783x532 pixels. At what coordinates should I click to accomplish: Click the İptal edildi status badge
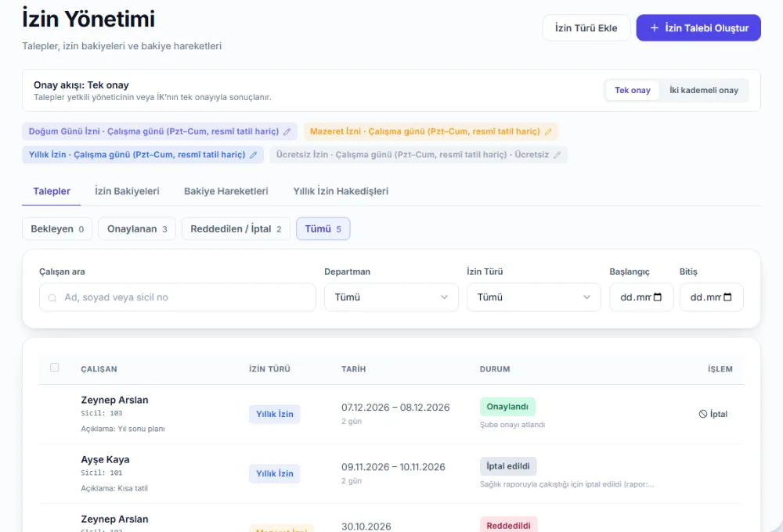pos(508,466)
